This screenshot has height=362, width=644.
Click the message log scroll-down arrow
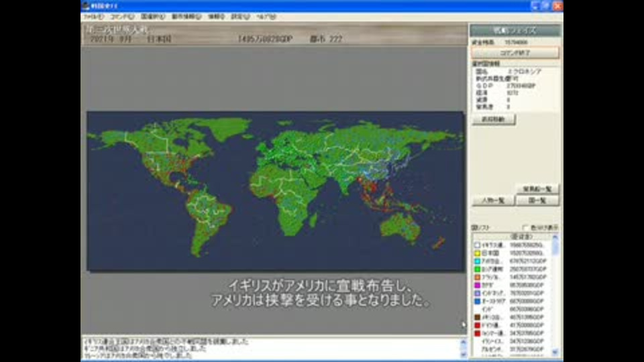464,355
